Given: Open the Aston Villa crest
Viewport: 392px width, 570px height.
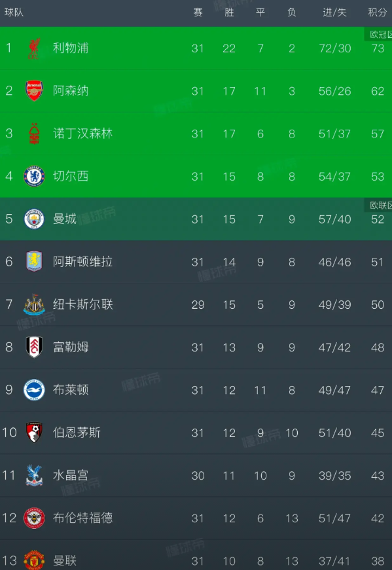Looking at the screenshot, I should click(x=34, y=262).
